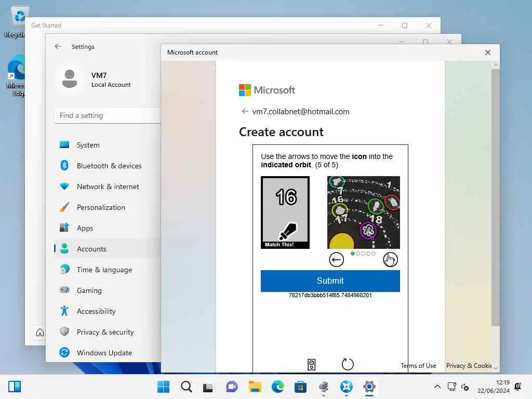This screenshot has width=532, height=399.
Task: Close the Microsoft account dialog
Action: (488, 52)
